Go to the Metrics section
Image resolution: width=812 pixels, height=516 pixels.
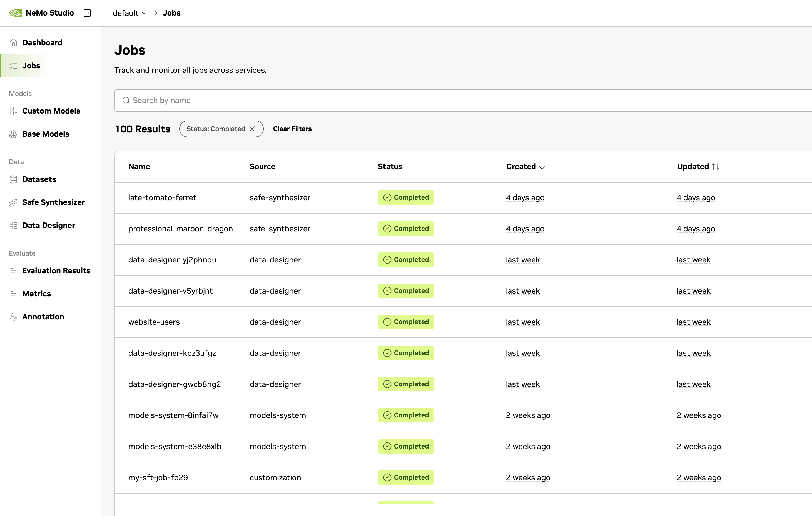pos(36,294)
